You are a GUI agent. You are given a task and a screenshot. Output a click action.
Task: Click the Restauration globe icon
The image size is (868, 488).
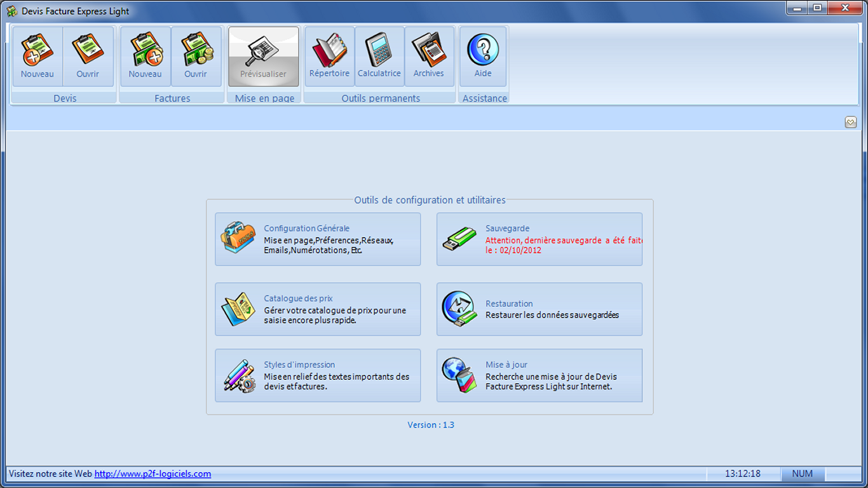[x=459, y=309]
